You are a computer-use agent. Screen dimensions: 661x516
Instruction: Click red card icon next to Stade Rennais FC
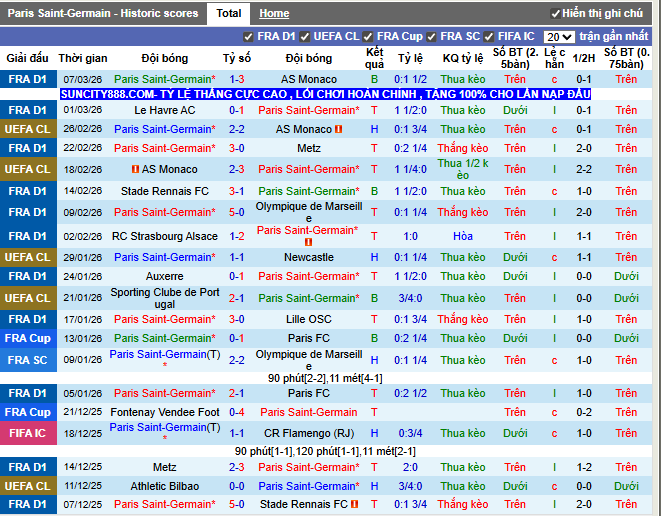coord(355,505)
